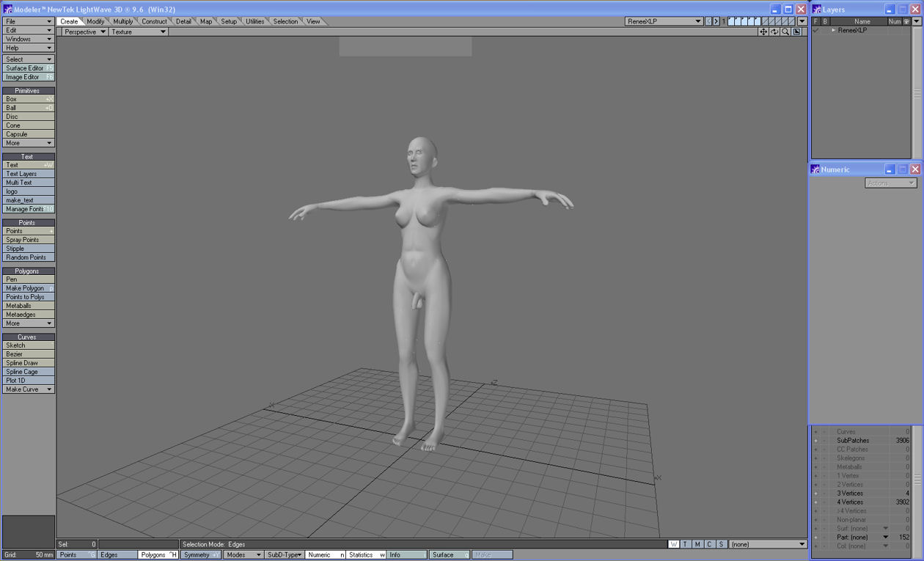Select the first foreground layer slot
This screenshot has height=561, width=924.
point(732,20)
